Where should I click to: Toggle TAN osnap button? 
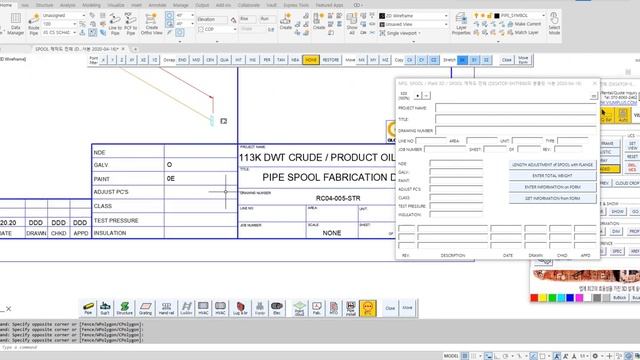pyautogui.click(x=281, y=60)
